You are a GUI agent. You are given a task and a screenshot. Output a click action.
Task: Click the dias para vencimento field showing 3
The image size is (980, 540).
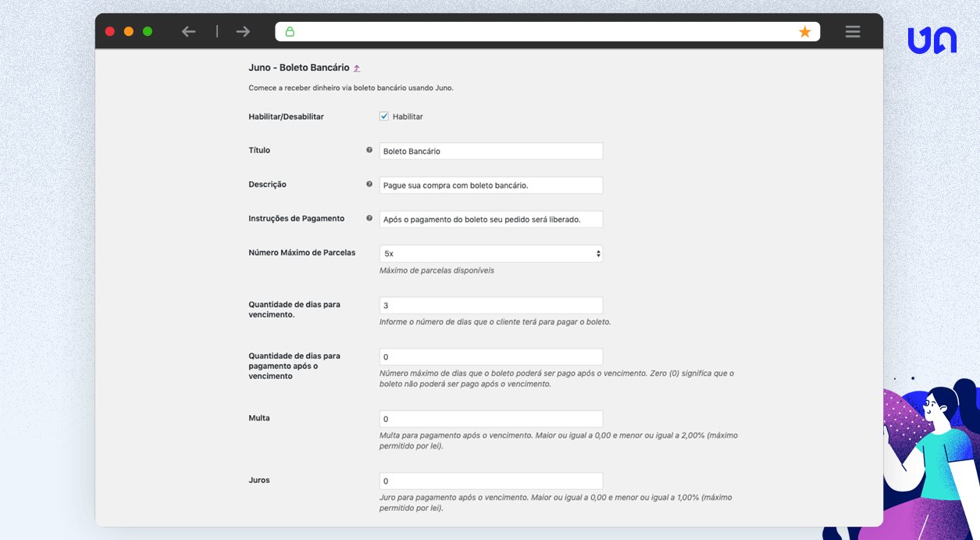click(491, 306)
